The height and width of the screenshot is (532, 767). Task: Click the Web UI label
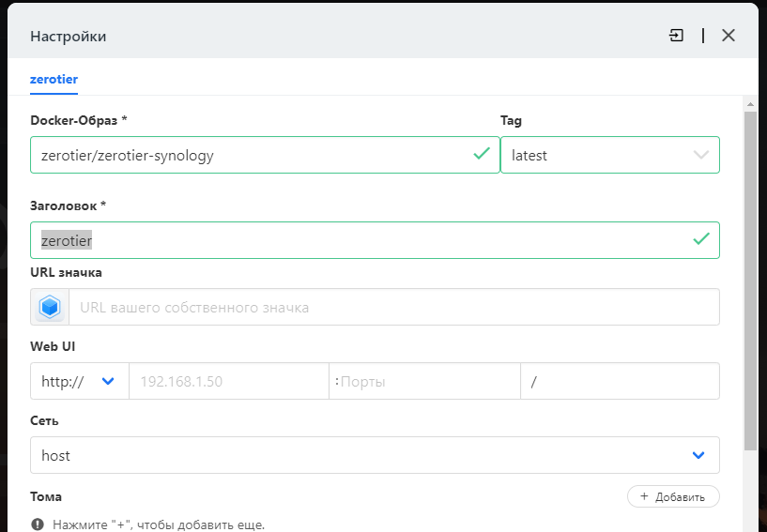point(53,346)
